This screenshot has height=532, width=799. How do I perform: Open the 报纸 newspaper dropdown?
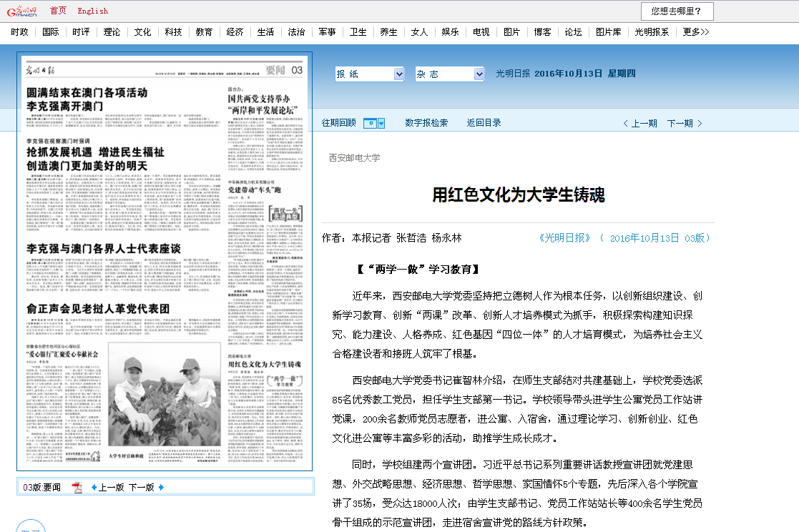pos(370,74)
